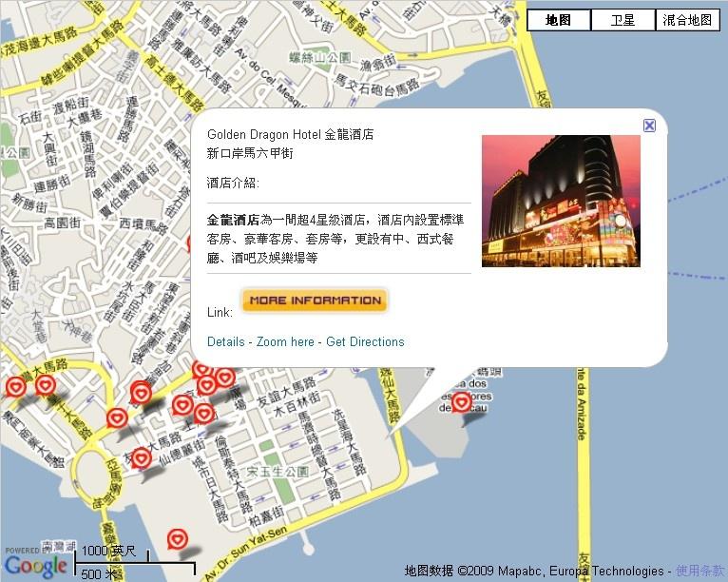Click the second heart marker from the left
The height and width of the screenshot is (582, 728).
pos(46,385)
